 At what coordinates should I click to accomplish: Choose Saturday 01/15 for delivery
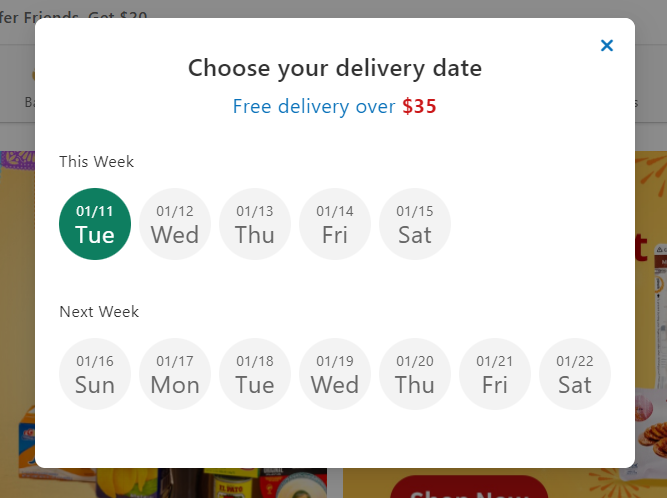pyautogui.click(x=415, y=224)
